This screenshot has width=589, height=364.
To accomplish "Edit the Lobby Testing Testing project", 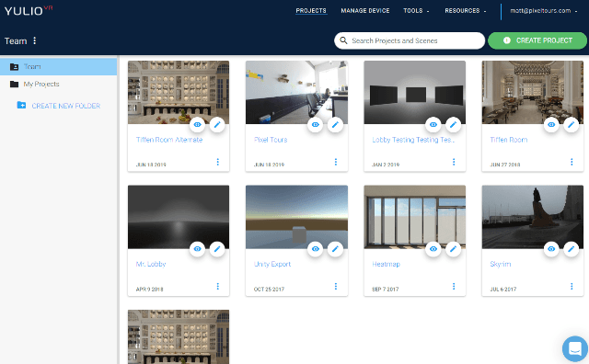I will pos(453,125).
